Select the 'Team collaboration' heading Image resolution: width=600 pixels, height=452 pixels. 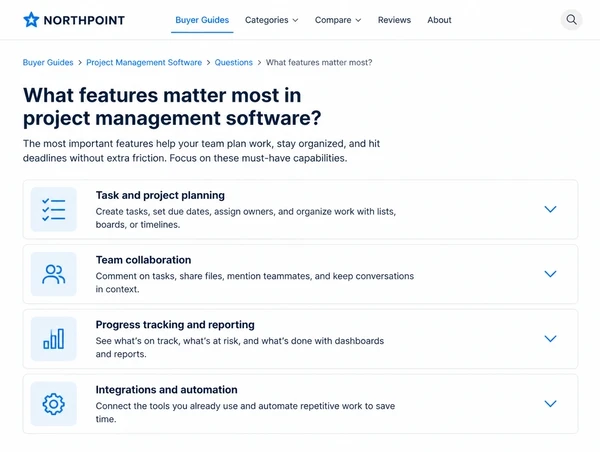(x=143, y=260)
